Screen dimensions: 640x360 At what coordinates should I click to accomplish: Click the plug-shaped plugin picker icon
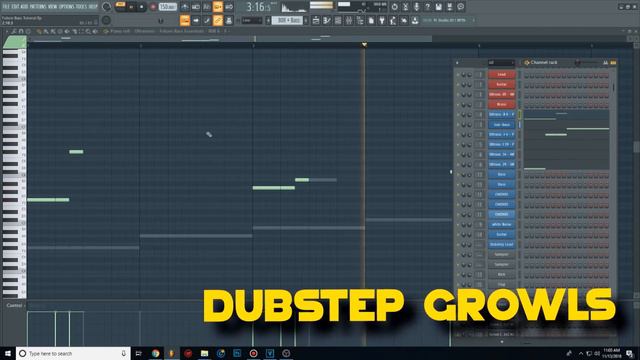382,20
